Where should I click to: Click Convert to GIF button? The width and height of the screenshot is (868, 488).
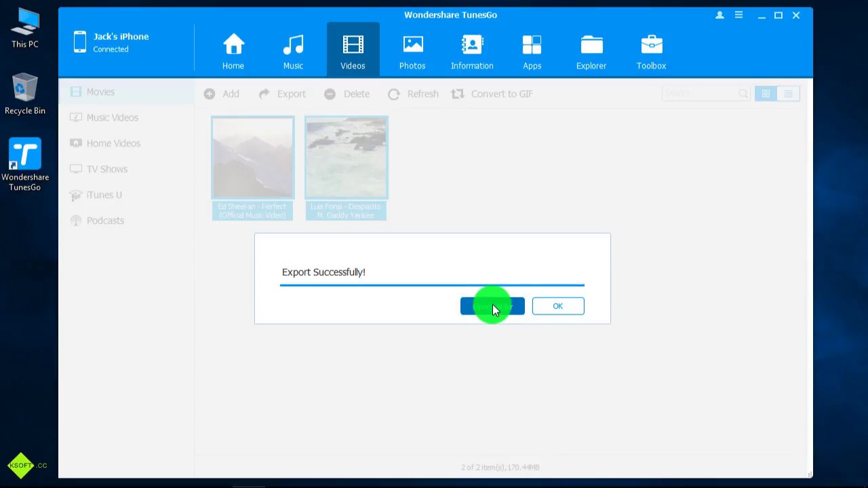click(x=492, y=94)
